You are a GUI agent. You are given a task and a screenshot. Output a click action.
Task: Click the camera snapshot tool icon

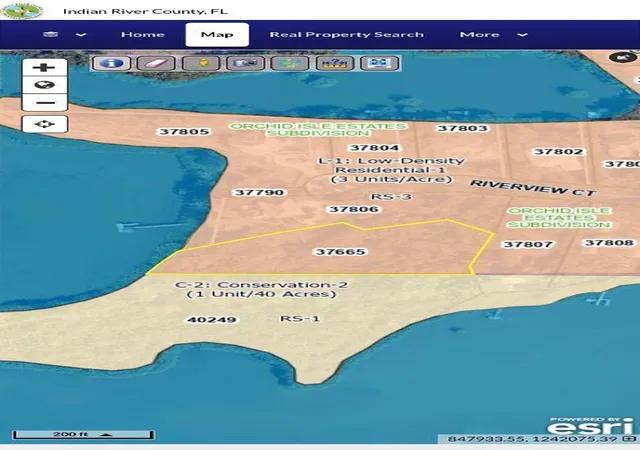click(x=245, y=63)
